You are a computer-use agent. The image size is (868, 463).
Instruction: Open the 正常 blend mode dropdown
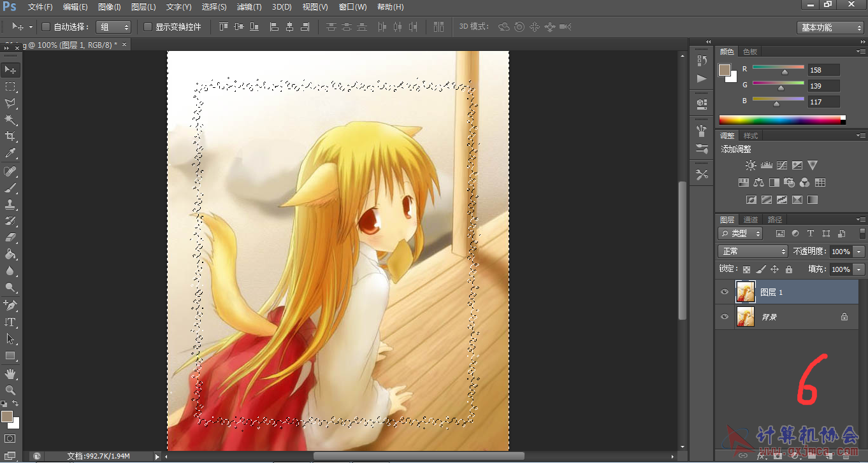coord(753,252)
